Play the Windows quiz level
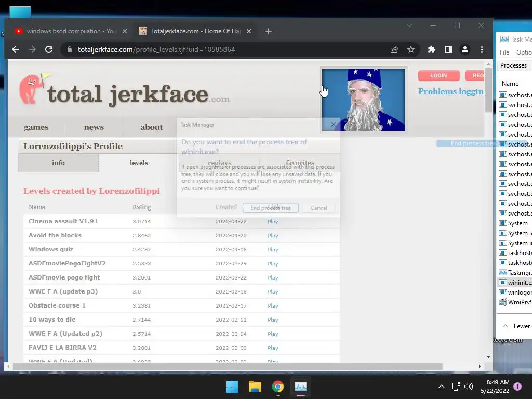 point(273,249)
